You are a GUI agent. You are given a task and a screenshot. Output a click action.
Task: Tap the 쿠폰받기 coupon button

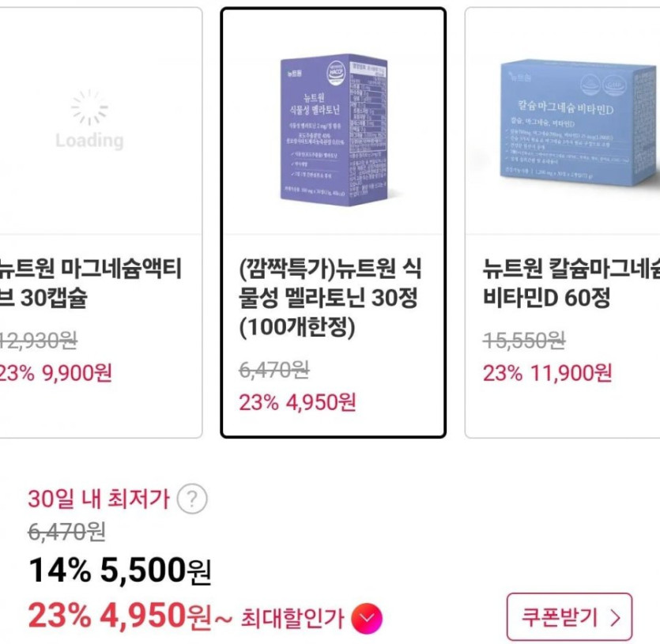[569, 616]
